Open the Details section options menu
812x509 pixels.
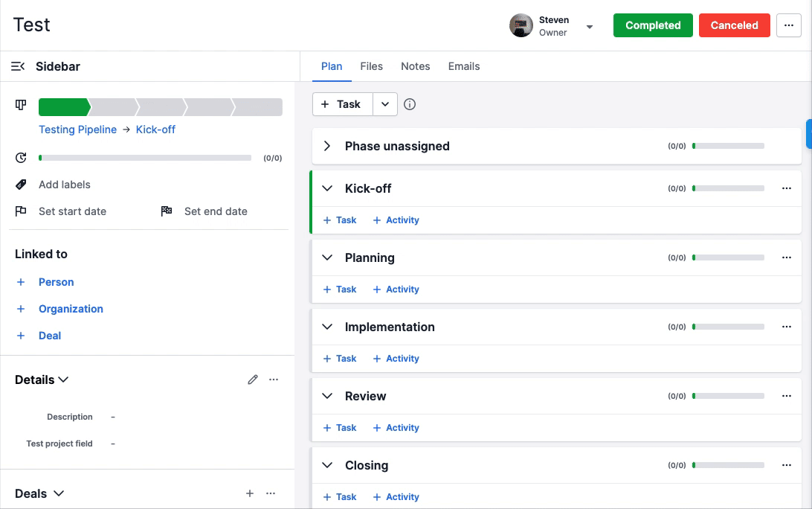tap(274, 380)
